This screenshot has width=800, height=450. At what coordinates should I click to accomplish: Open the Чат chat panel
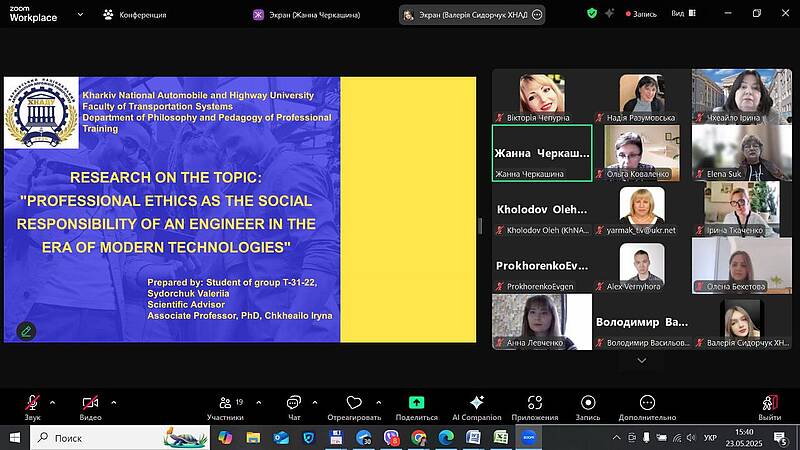click(x=294, y=403)
